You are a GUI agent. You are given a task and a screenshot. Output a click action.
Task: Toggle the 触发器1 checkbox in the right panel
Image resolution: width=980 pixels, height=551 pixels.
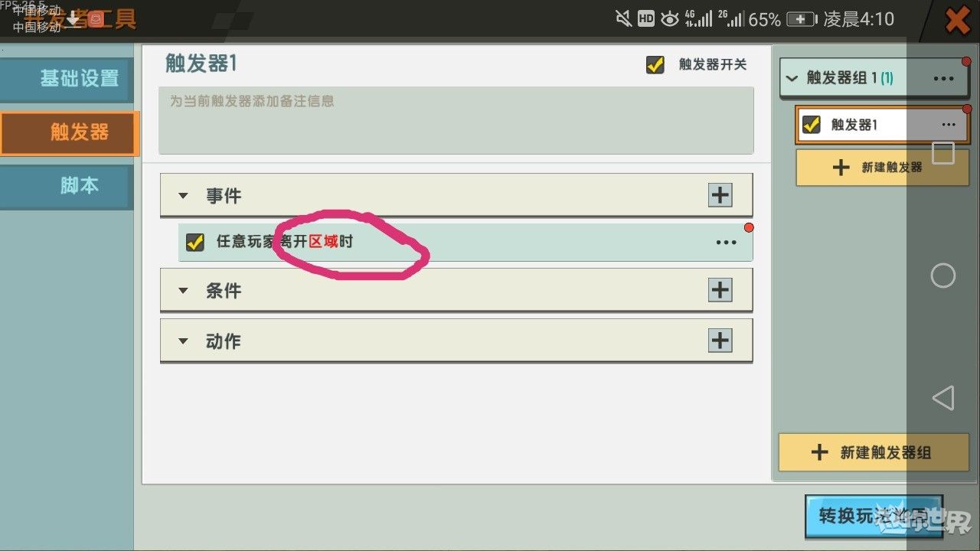[812, 124]
